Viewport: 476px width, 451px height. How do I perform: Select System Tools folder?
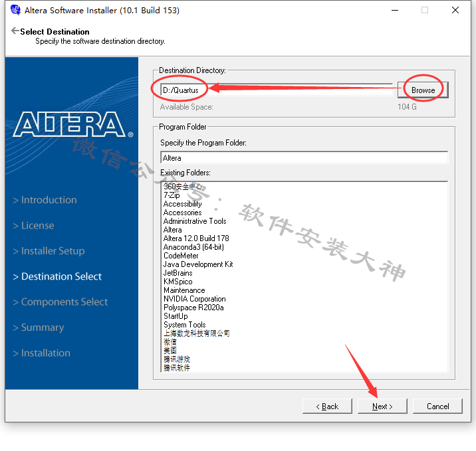pos(185,325)
